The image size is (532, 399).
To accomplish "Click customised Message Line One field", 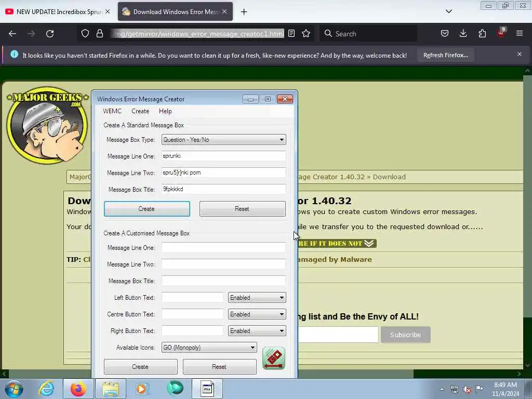I will (x=223, y=248).
